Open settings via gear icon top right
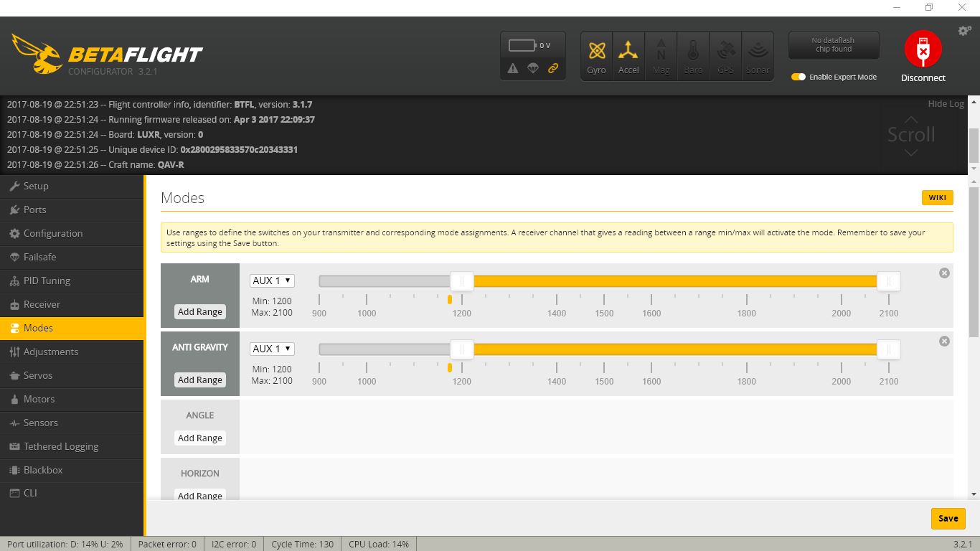Viewport: 980px width, 551px height. 965,31
